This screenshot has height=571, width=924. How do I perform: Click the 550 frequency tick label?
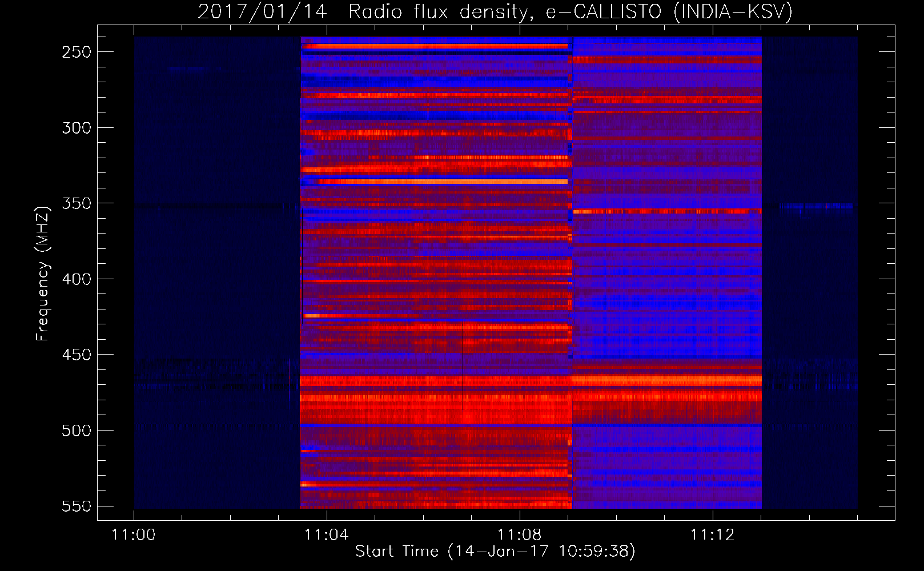coord(77,506)
